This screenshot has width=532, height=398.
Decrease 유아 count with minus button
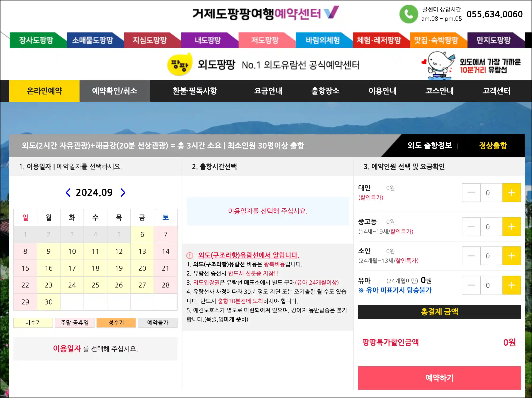(x=471, y=285)
